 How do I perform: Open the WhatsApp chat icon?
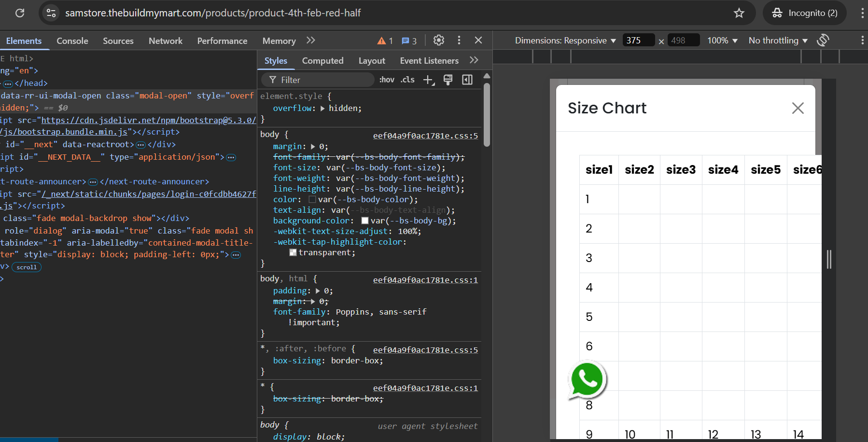[x=587, y=380]
